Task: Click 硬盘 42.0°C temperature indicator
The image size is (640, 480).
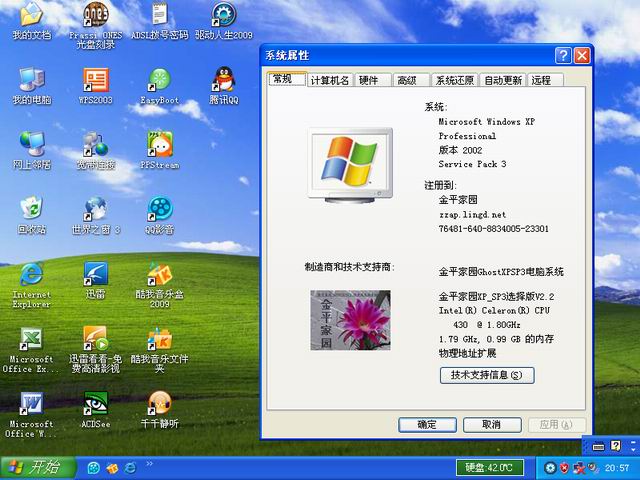Action: (x=490, y=467)
